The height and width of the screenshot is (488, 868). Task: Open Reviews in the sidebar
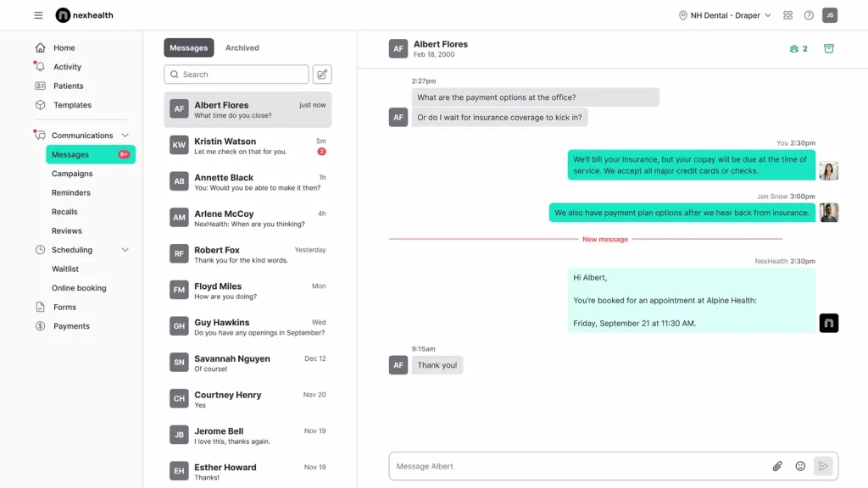pyautogui.click(x=66, y=230)
